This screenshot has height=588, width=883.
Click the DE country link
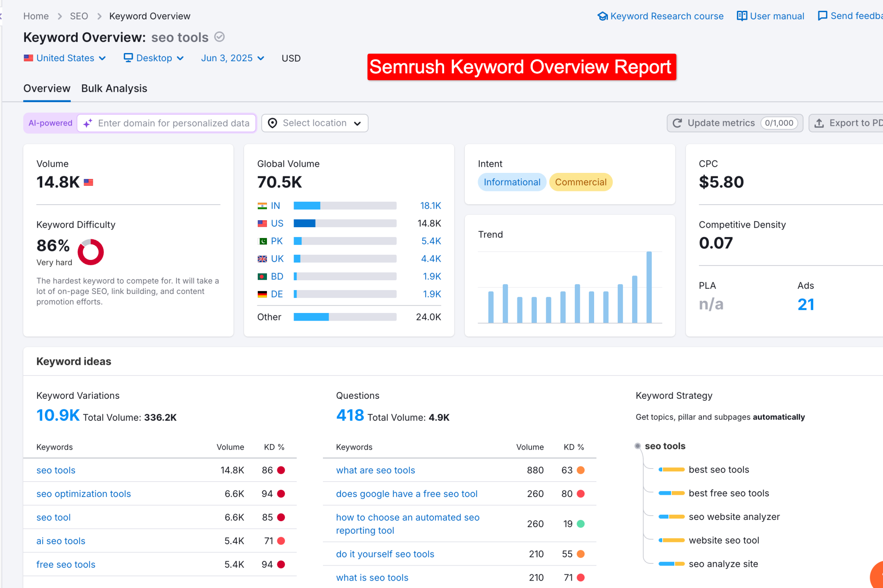tap(277, 294)
